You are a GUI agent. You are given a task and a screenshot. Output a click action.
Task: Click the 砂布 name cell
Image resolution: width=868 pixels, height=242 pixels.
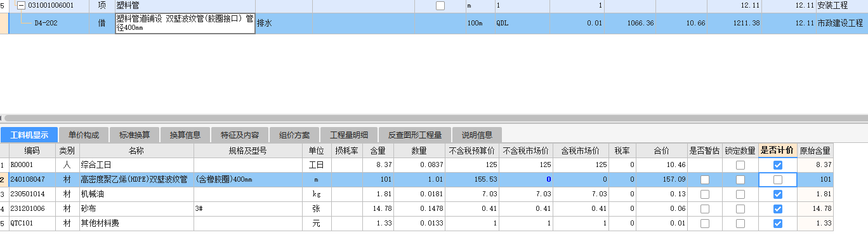pos(136,209)
